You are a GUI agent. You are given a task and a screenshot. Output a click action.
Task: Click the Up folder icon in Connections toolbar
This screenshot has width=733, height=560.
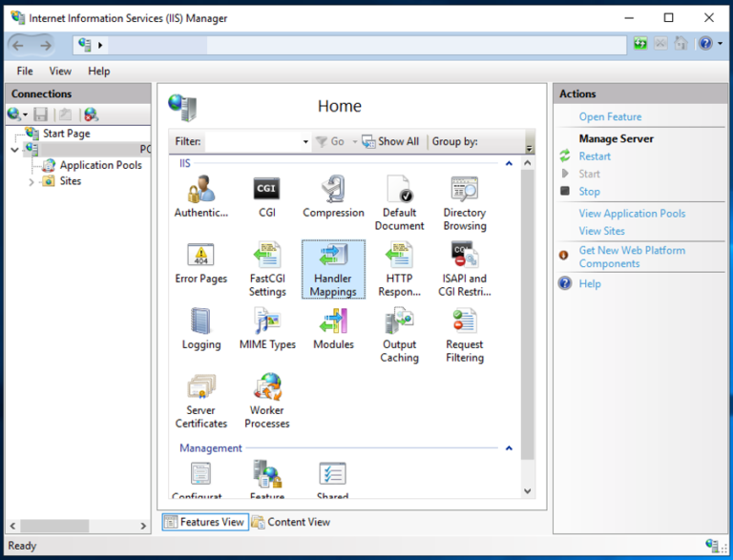tap(65, 114)
